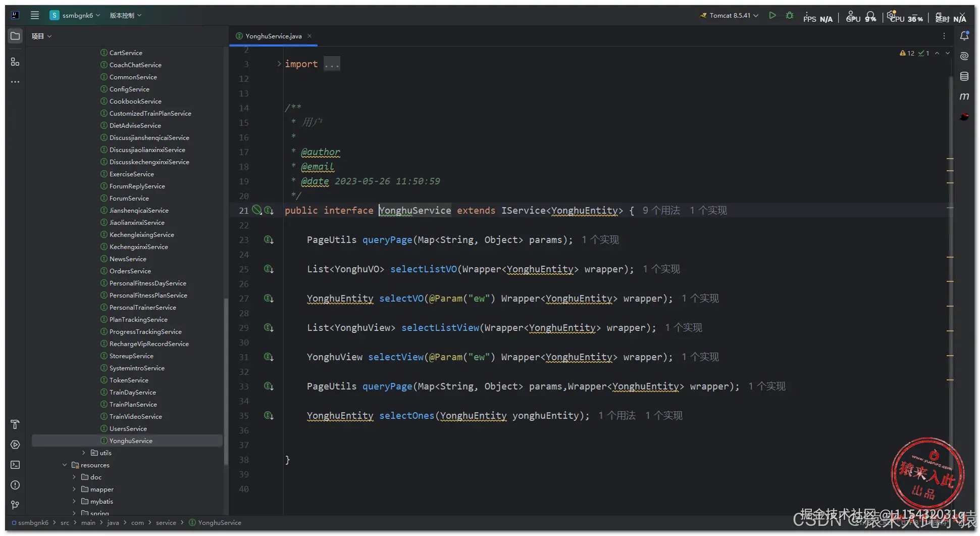Close the YonghuService.java tab
Screen dimensions: 980x536
pos(310,36)
